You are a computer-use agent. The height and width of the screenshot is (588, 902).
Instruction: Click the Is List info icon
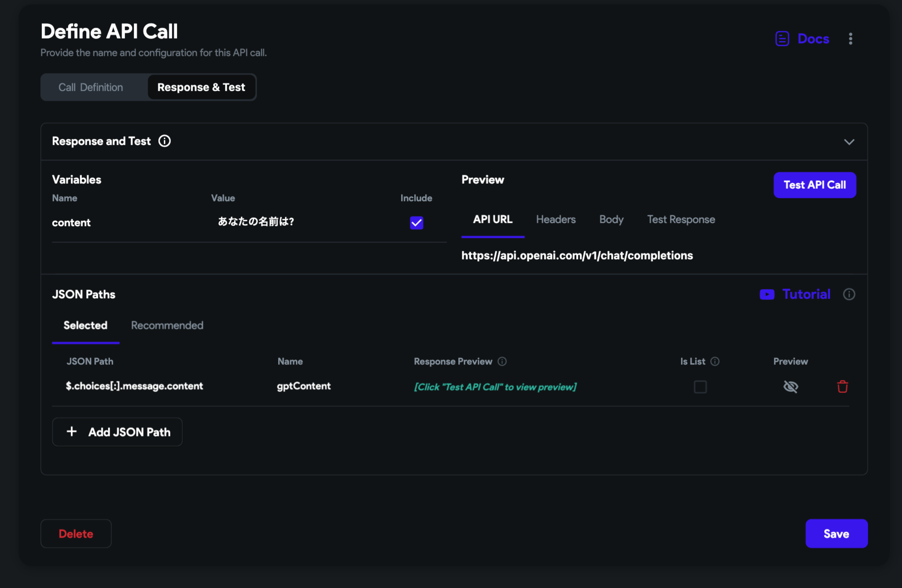[715, 362]
